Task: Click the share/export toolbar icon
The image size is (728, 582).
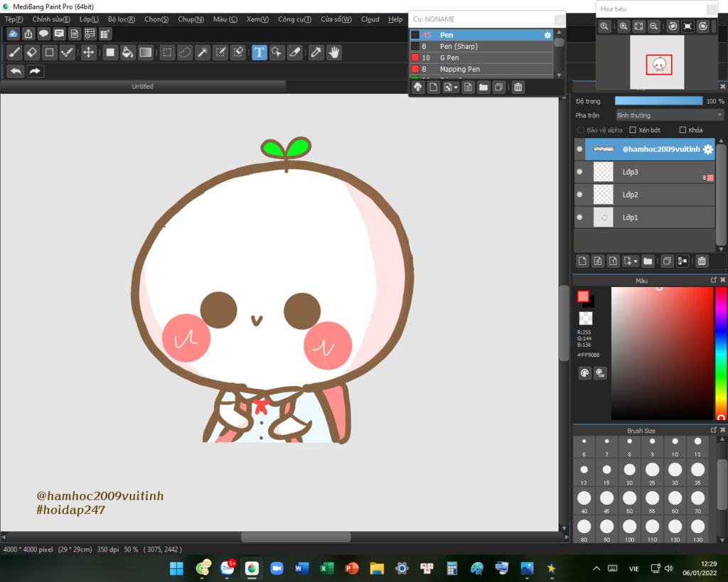Action: pos(28,34)
